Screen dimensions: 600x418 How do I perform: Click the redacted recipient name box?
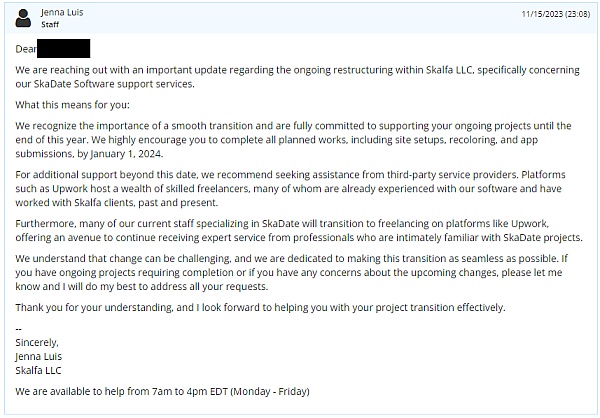[x=64, y=48]
